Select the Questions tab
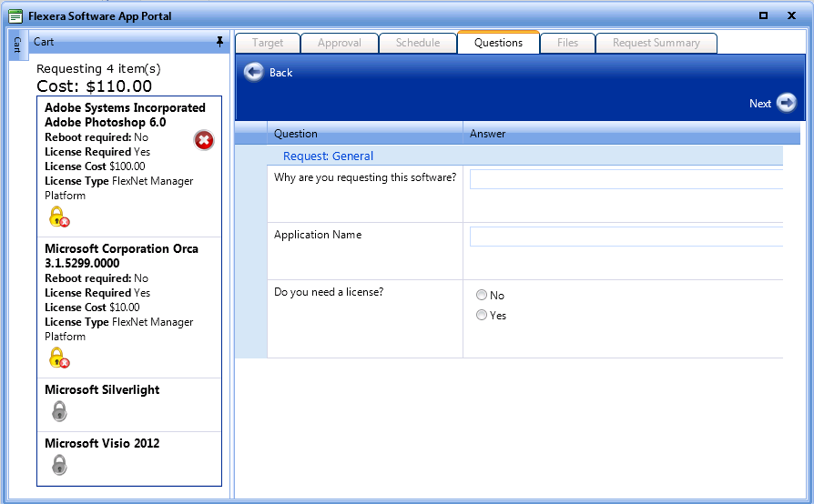Screen dimensions: 814x504 498,43
